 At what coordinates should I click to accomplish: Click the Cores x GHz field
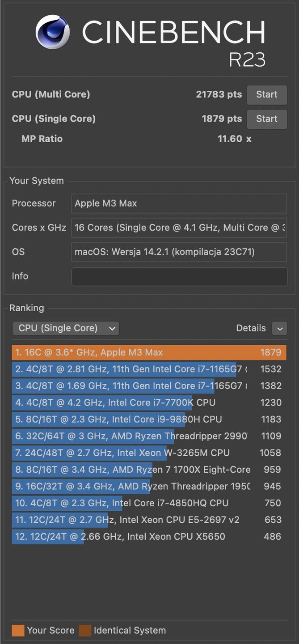[179, 228]
